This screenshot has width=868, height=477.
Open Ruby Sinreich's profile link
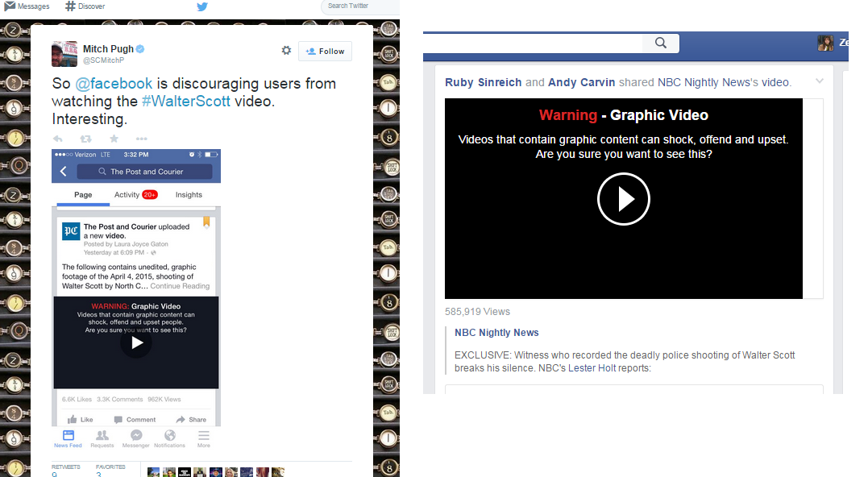484,82
